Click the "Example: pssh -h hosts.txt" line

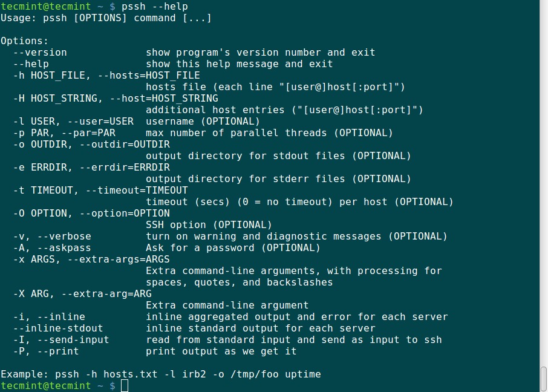coord(160,374)
